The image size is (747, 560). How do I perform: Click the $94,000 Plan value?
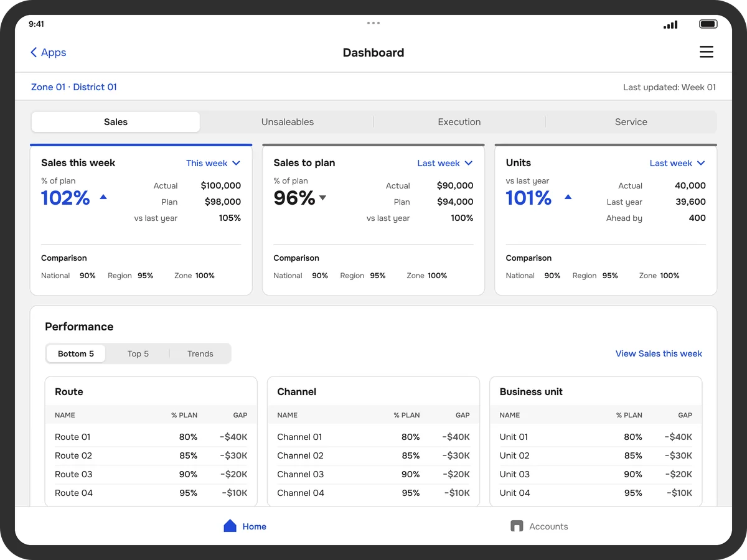tap(455, 202)
